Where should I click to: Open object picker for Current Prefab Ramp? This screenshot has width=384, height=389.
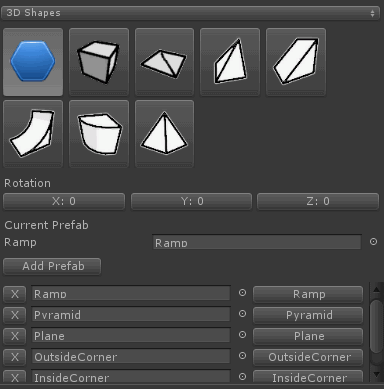click(373, 242)
